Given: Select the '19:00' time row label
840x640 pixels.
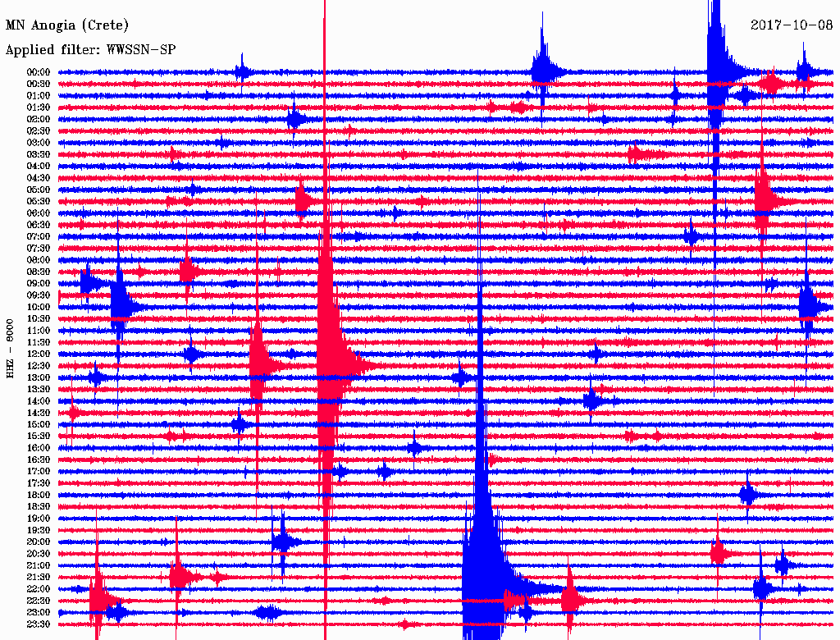Looking at the screenshot, I should [x=39, y=519].
